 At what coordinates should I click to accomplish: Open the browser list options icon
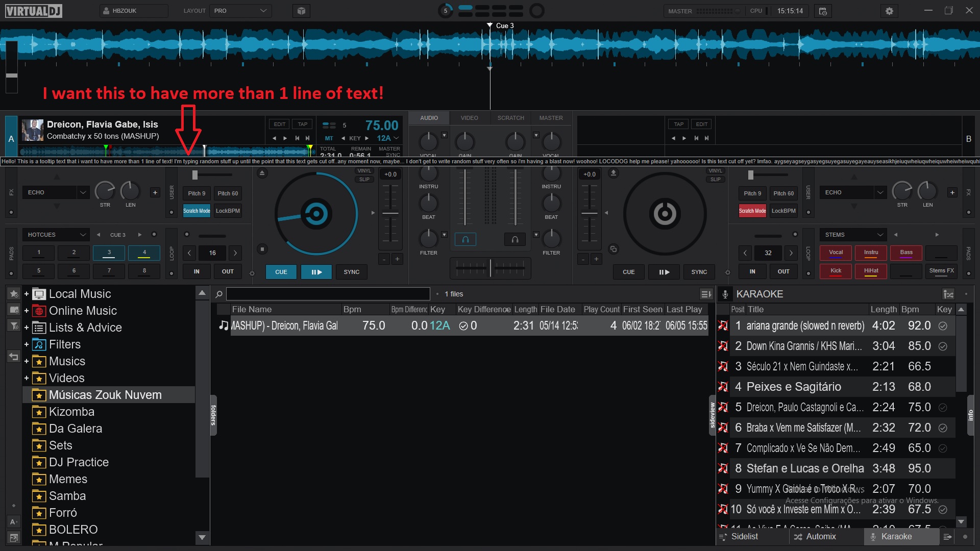[706, 294]
